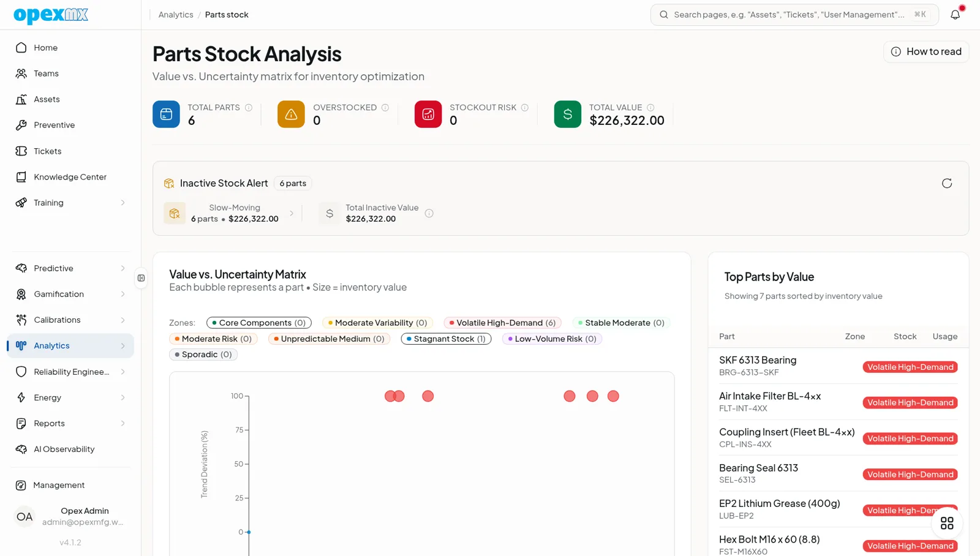
Task: Toggle the Stable Moderate zone filter
Action: pos(621,323)
